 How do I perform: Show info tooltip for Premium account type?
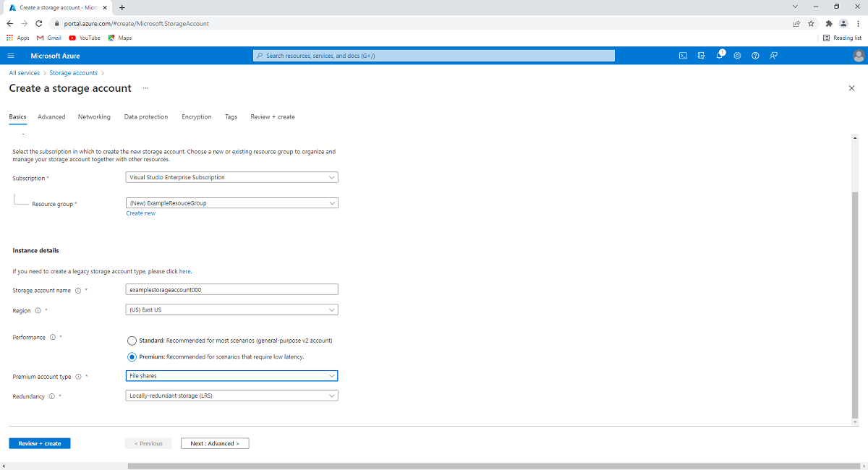click(x=78, y=376)
